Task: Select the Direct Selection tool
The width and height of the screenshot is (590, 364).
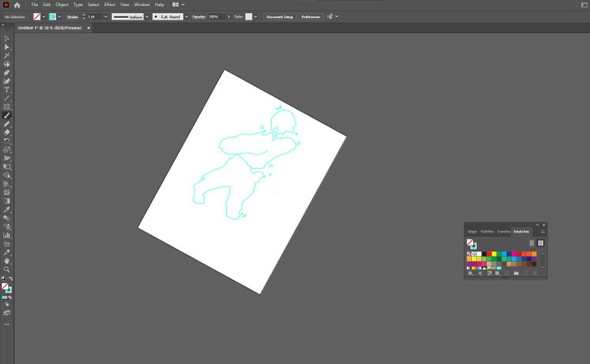Action: pos(7,47)
